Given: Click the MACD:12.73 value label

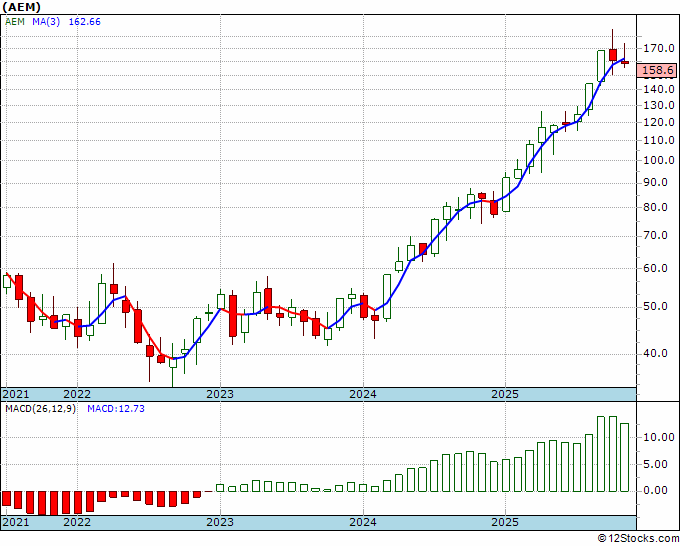Looking at the screenshot, I should click(x=116, y=409).
